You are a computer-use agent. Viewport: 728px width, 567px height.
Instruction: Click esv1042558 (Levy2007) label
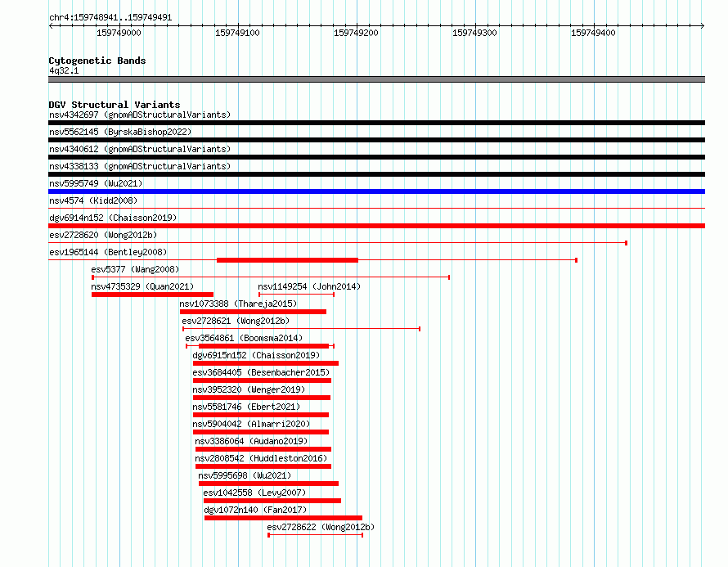(254, 493)
